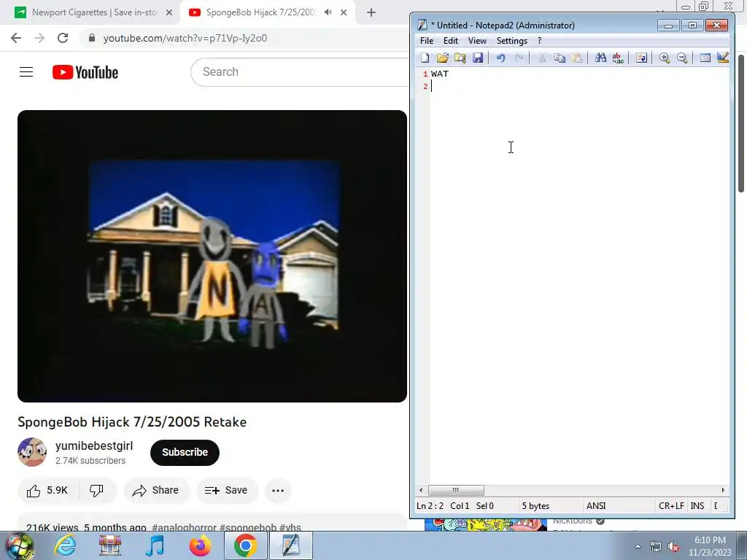
Task: Dislike the video
Action: click(97, 491)
